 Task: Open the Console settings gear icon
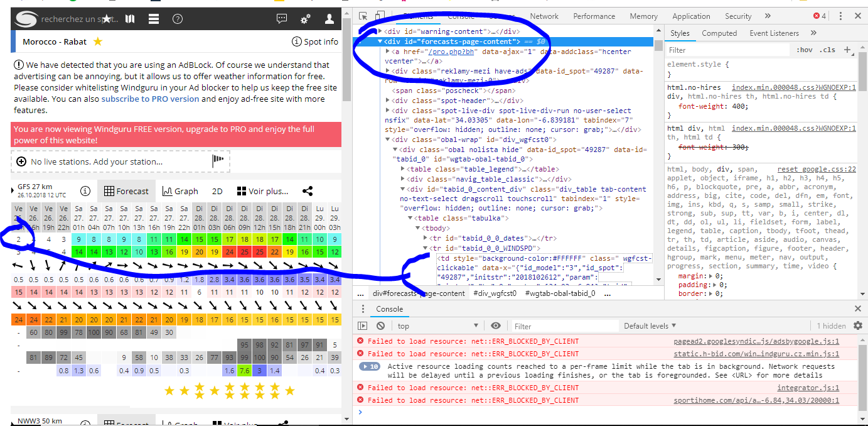tap(858, 326)
